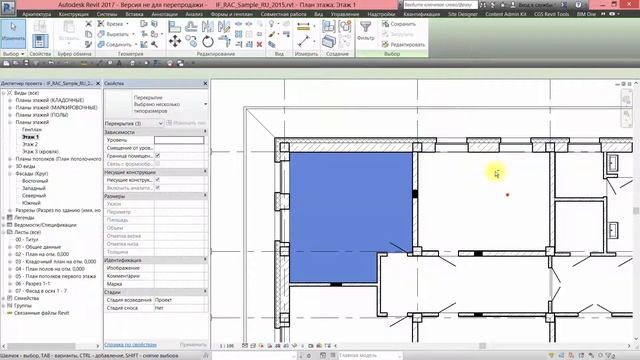Expand the Семейства tree node
Screen dimensions: 640x360
pyautogui.click(x=4, y=298)
